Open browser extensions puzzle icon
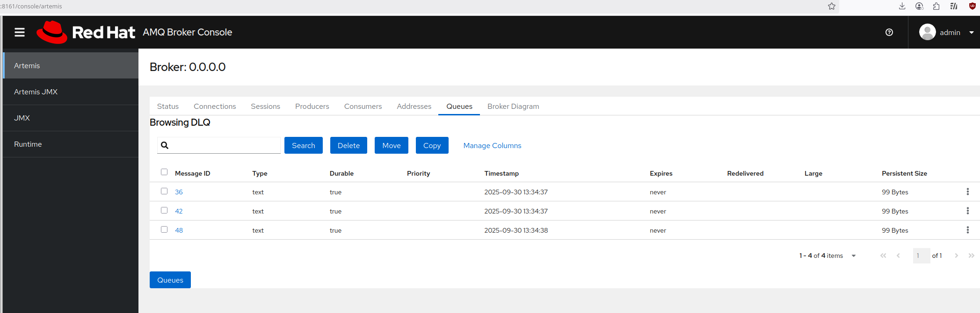This screenshot has width=980, height=313. point(936,6)
